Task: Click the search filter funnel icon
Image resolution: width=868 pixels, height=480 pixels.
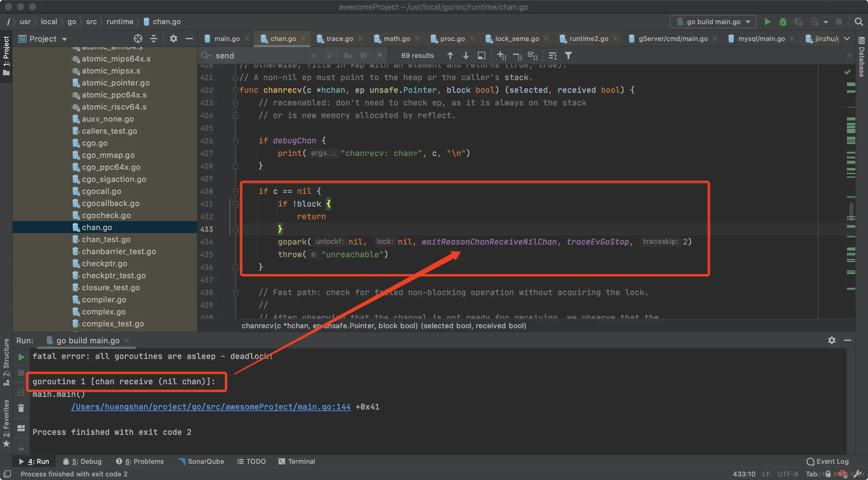Action: tap(568, 55)
